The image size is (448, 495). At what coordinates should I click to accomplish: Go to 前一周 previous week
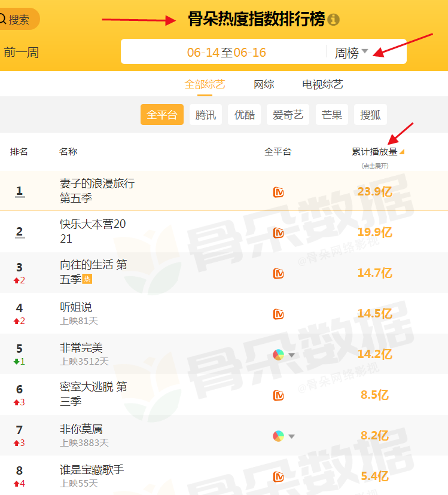pos(22,53)
